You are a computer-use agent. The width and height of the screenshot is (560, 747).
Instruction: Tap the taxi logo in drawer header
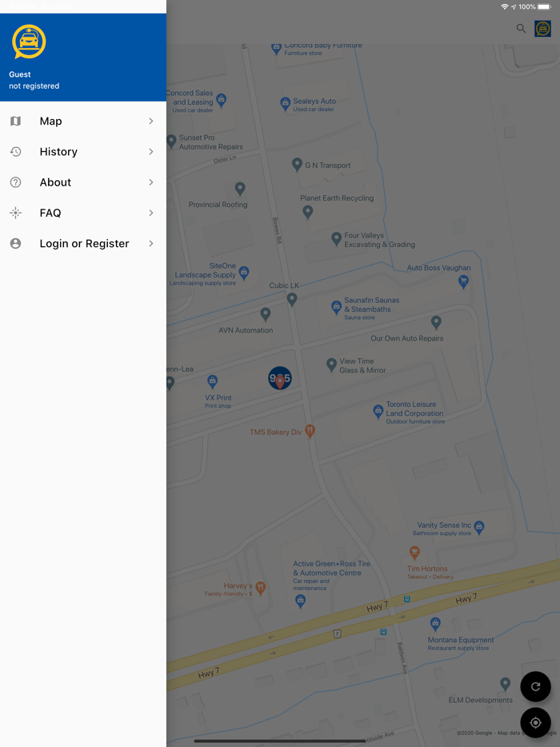point(29,42)
